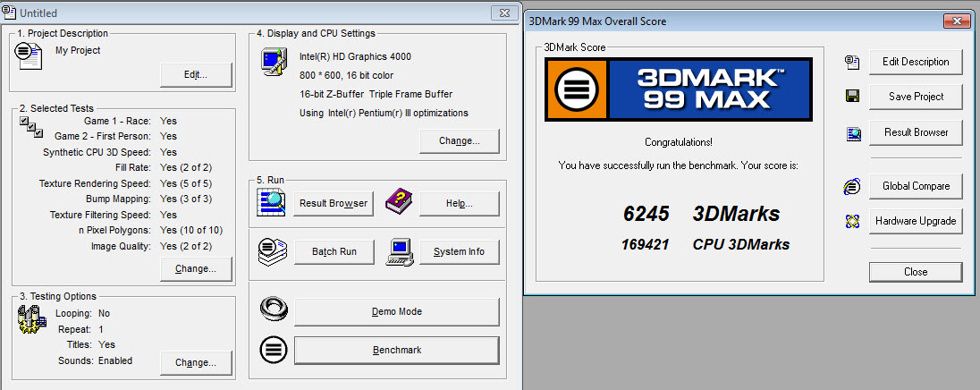The height and width of the screenshot is (390, 980).
Task: Click the Batch Run stacked pages icon
Action: pos(273,252)
